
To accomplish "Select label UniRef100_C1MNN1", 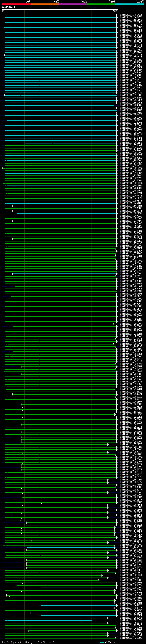I will 131,113.
